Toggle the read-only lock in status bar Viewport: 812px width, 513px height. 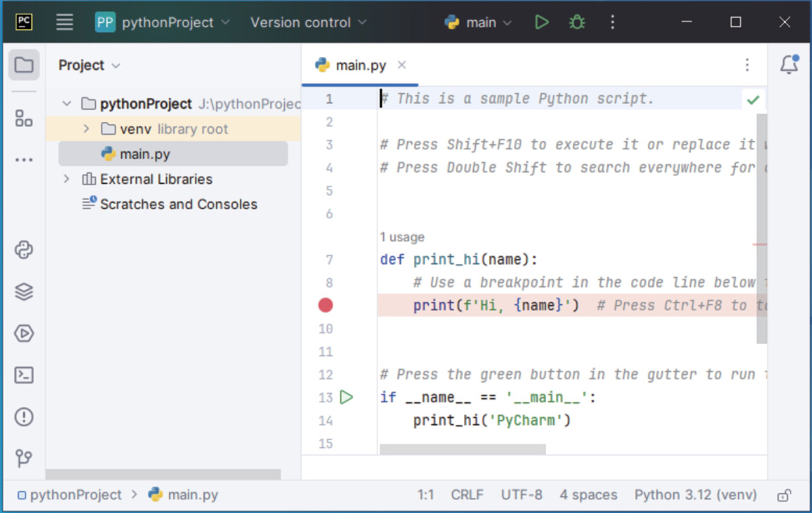click(x=783, y=496)
